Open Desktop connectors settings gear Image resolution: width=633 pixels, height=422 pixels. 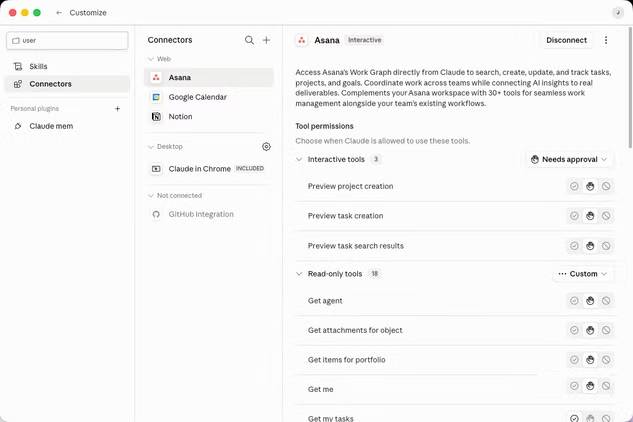[x=266, y=147]
